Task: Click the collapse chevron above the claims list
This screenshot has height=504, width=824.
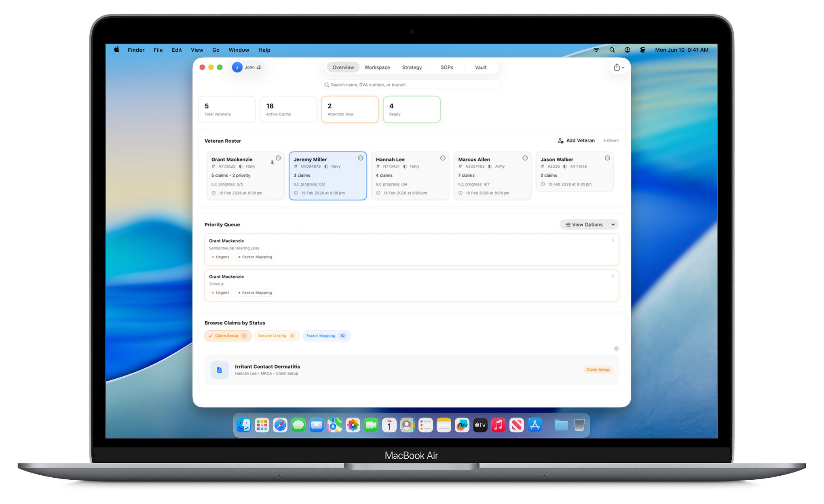Action: point(616,348)
